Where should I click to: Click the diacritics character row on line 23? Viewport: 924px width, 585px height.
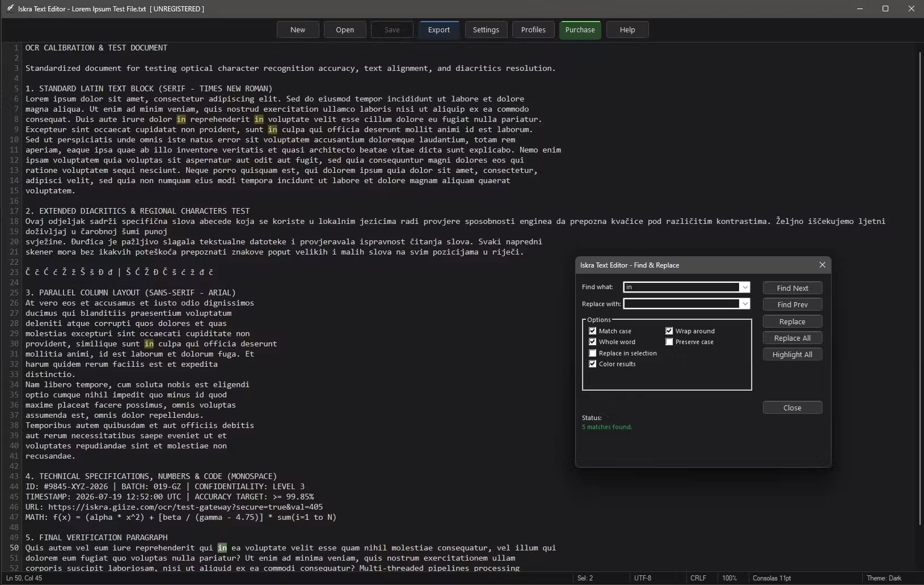click(x=119, y=272)
